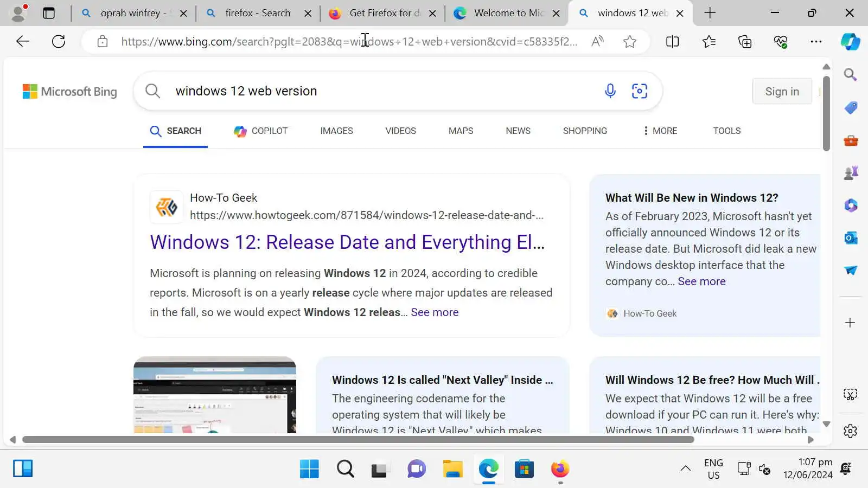The image size is (868, 488).
Task: Add a new sidebar app
Action: pyautogui.click(x=850, y=323)
